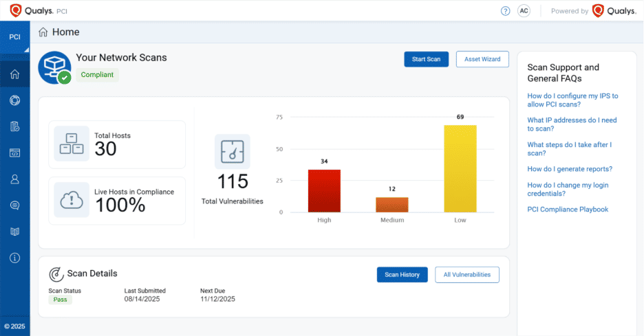Viewport: 644px width, 336px height.
Task: Open Scan History
Action: [x=402, y=275]
